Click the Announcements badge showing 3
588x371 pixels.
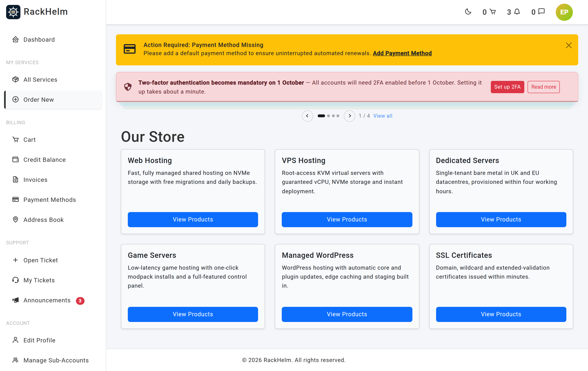(80, 301)
